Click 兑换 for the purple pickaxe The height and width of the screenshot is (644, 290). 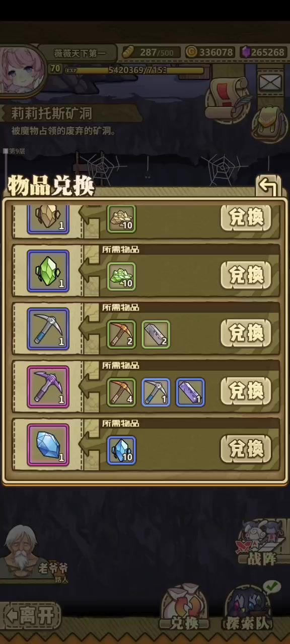246,390
